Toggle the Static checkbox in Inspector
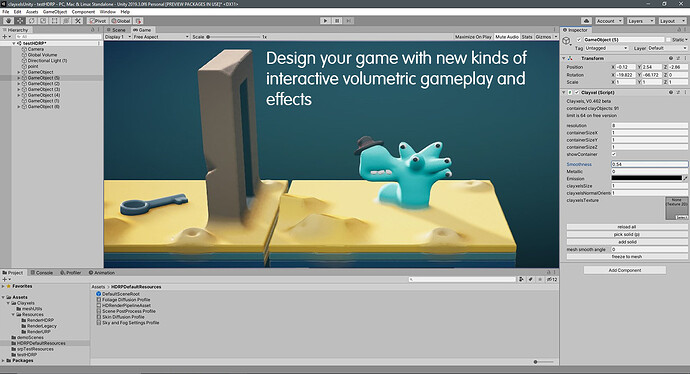690x374 pixels. [x=668, y=40]
